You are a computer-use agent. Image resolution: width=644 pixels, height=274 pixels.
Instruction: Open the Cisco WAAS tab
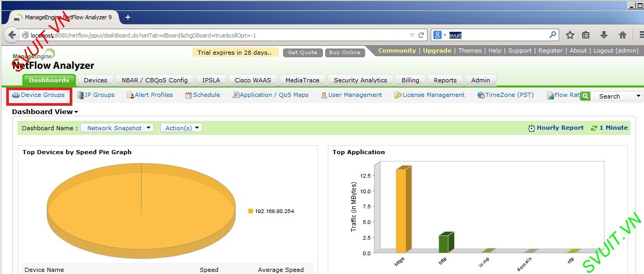point(253,80)
